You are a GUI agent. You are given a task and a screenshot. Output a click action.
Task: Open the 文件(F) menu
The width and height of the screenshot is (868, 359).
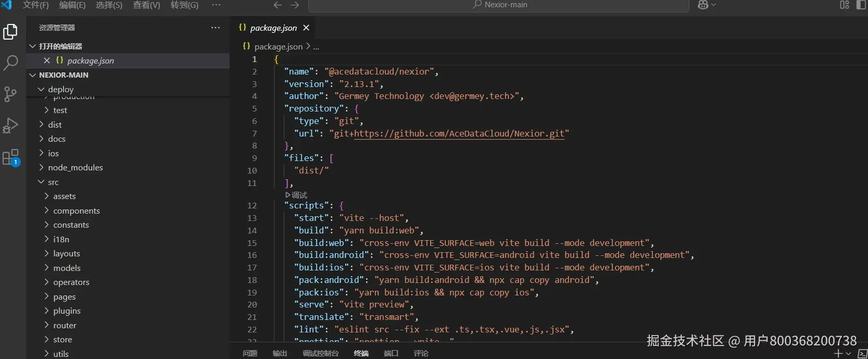35,5
